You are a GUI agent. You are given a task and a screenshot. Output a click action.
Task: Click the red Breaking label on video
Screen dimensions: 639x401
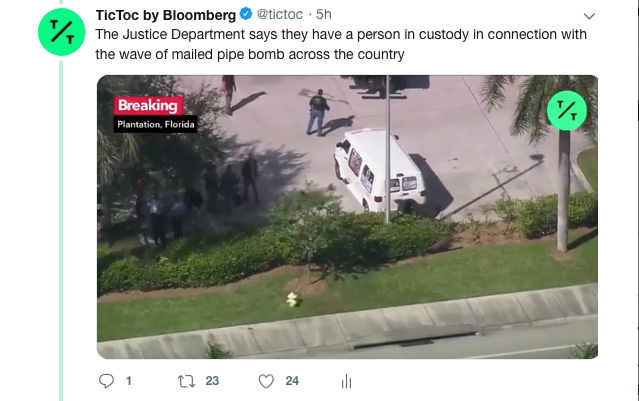148,106
